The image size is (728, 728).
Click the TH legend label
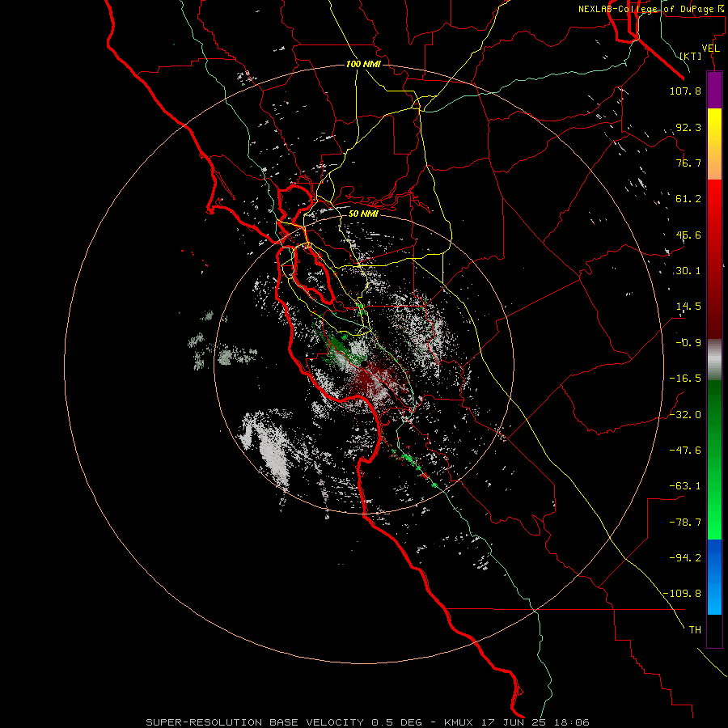click(x=695, y=629)
